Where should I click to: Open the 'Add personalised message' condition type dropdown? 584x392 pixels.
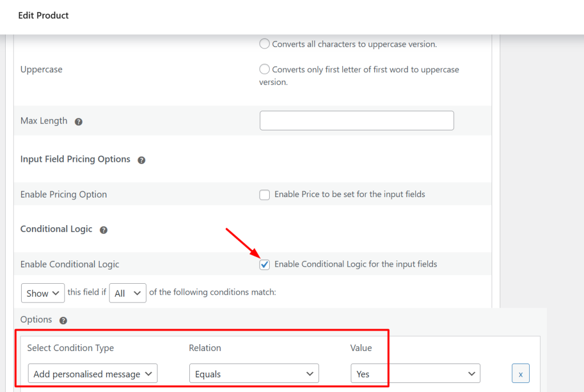click(92, 374)
